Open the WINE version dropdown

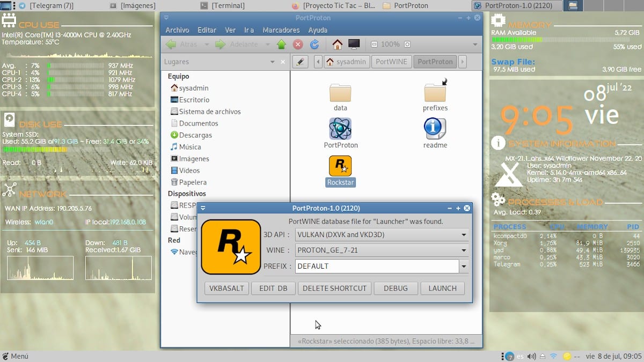point(463,250)
